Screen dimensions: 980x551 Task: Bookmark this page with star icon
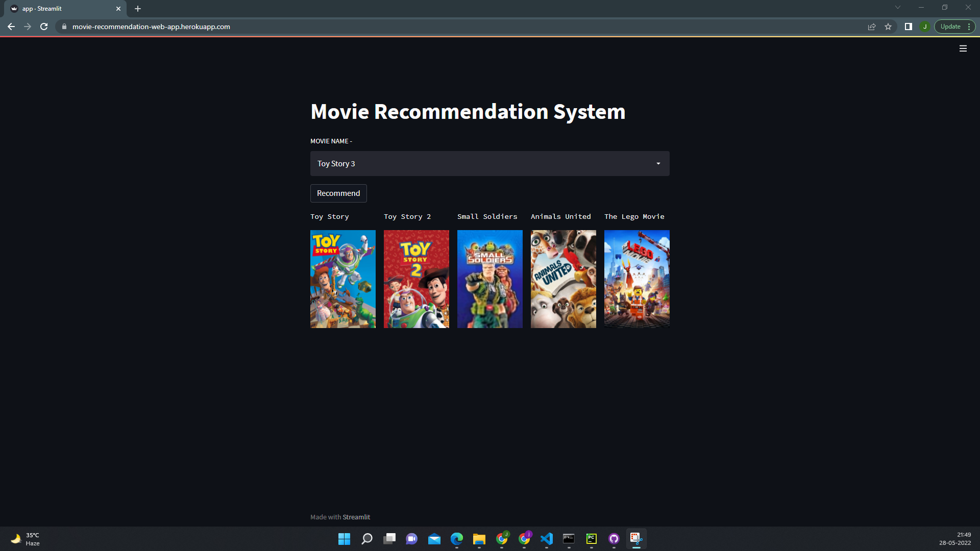(x=888, y=27)
